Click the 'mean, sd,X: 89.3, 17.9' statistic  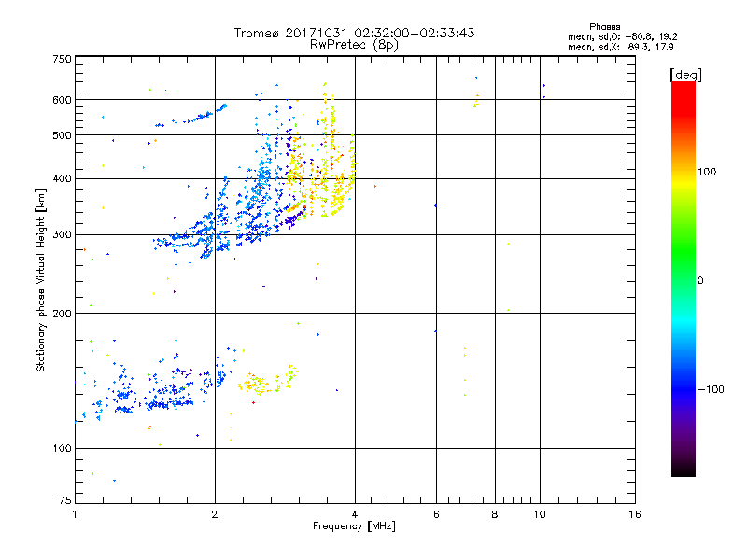[620, 48]
